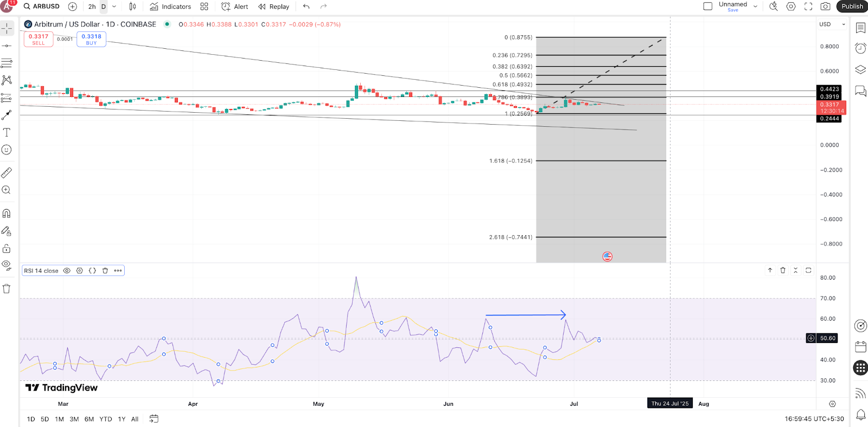Screen dimensions: 868x427
Task: Select the 2h timeframe
Action: point(92,7)
